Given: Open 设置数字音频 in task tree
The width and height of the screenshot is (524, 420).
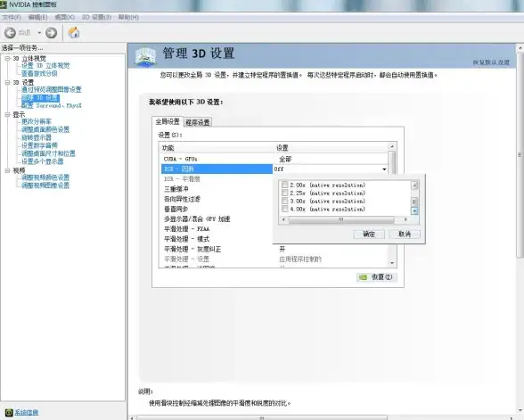Looking at the screenshot, I should (39, 145).
